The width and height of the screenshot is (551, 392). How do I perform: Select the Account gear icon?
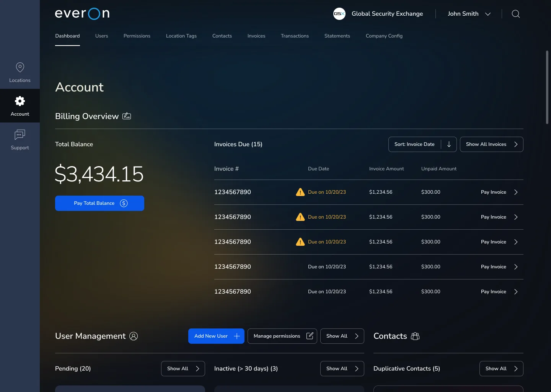(x=20, y=101)
